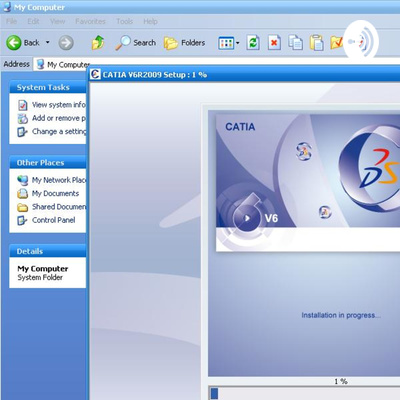Click View system information link
The image size is (400, 400).
pyautogui.click(x=59, y=105)
